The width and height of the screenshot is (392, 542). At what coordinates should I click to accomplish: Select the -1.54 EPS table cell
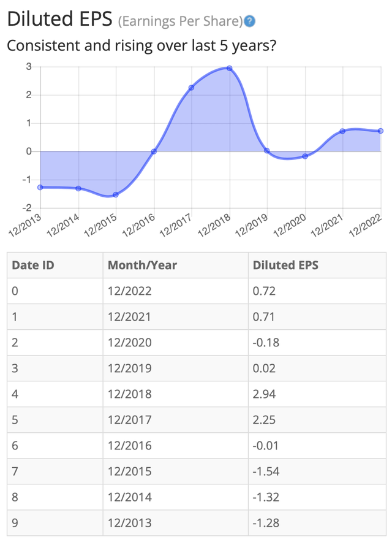coord(317,471)
